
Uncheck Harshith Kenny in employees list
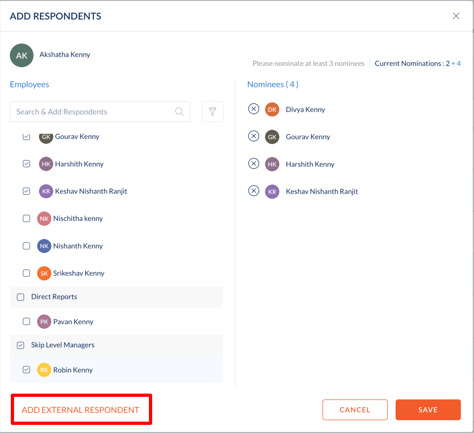[x=26, y=164]
